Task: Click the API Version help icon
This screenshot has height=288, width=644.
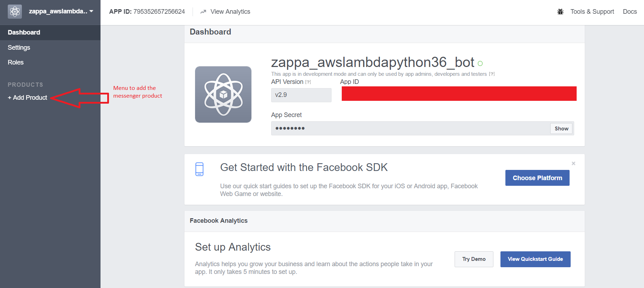Action: click(x=308, y=82)
